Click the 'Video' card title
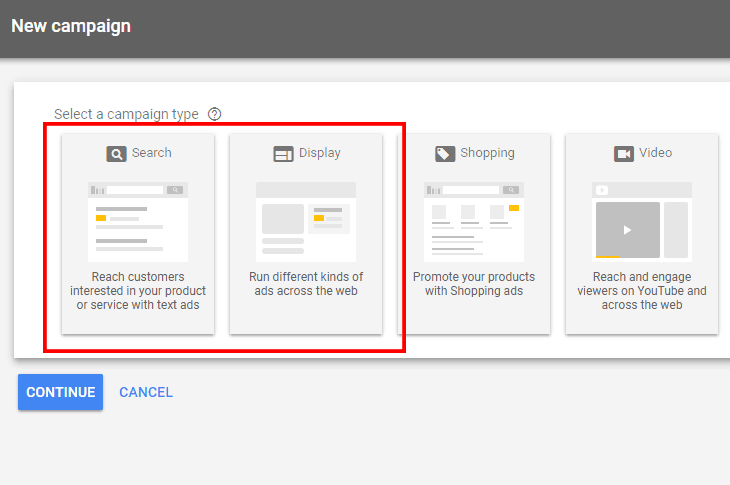730x485 pixels. pos(656,153)
